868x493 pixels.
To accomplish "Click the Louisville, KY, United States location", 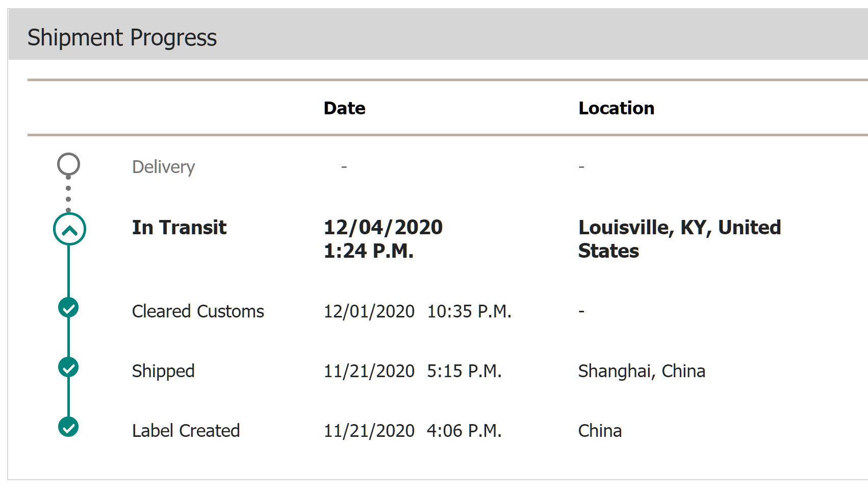I will [x=679, y=239].
